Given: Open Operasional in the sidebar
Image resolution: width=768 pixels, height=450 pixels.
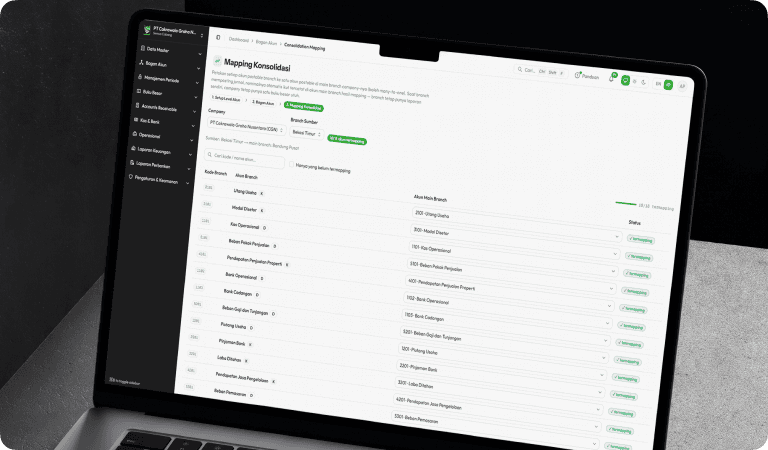Looking at the screenshot, I should 162,136.
